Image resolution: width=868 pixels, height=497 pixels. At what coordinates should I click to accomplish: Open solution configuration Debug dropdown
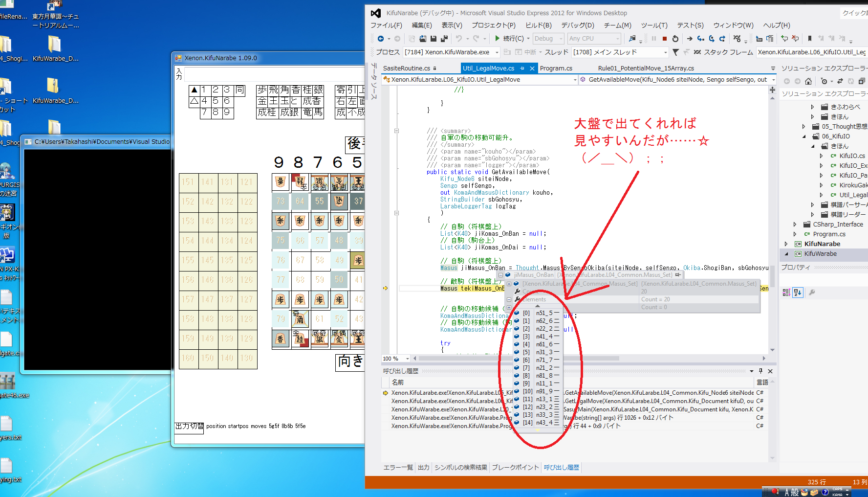click(548, 39)
